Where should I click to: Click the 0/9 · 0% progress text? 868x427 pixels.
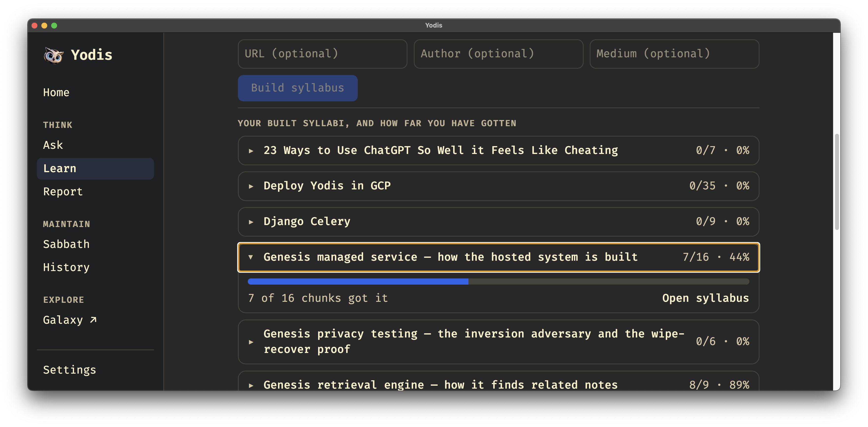pyautogui.click(x=722, y=221)
